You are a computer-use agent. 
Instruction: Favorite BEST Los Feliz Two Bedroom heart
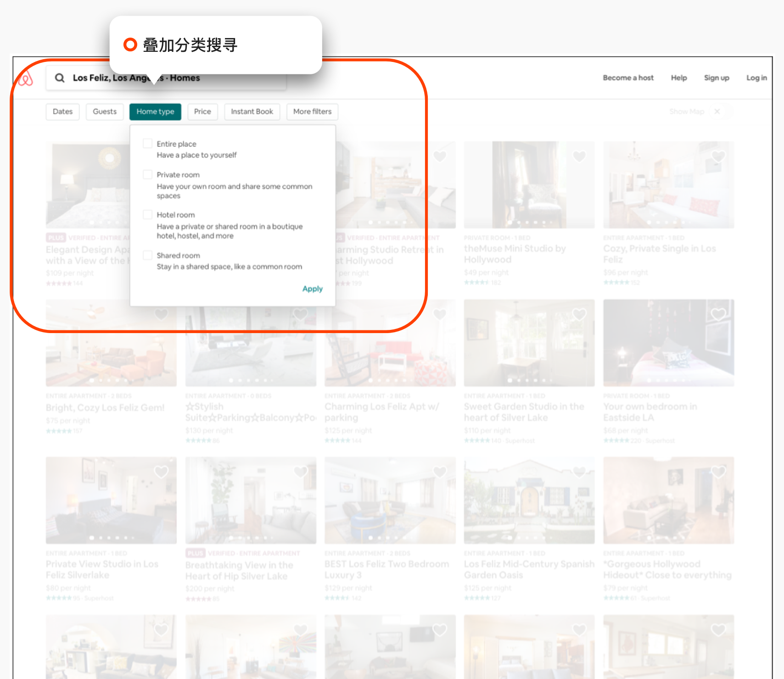coord(440,472)
